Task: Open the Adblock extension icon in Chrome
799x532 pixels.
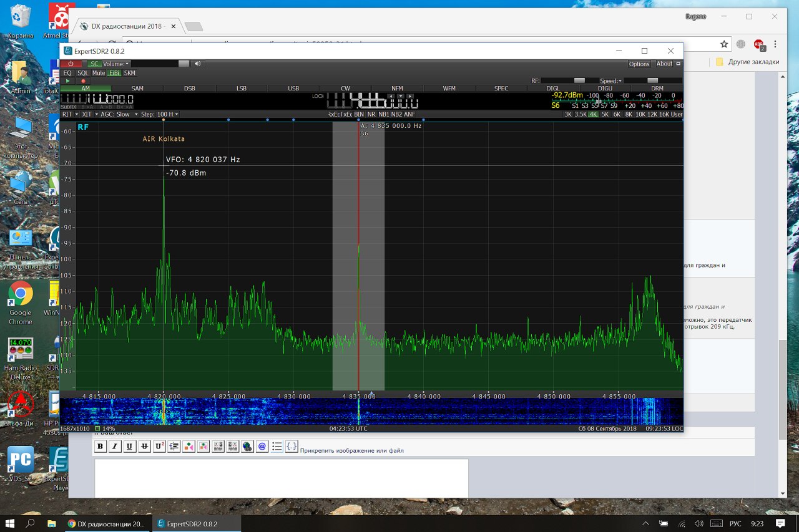Action: [758, 44]
